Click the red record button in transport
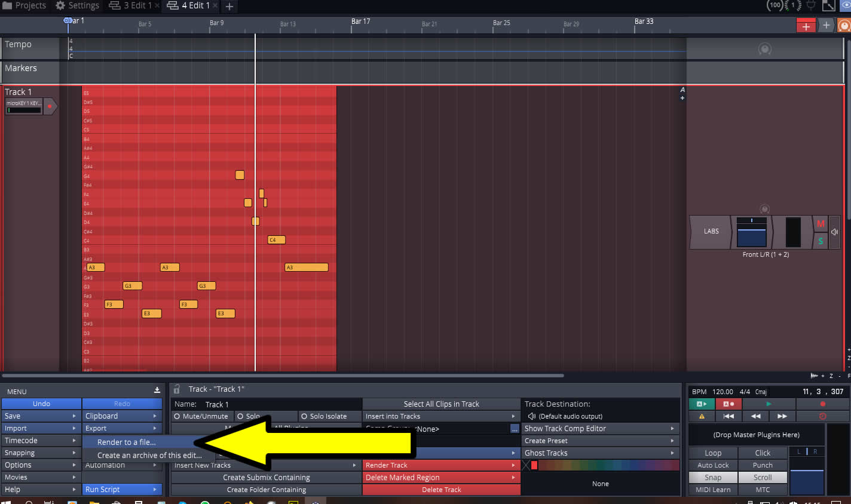 tap(822, 404)
